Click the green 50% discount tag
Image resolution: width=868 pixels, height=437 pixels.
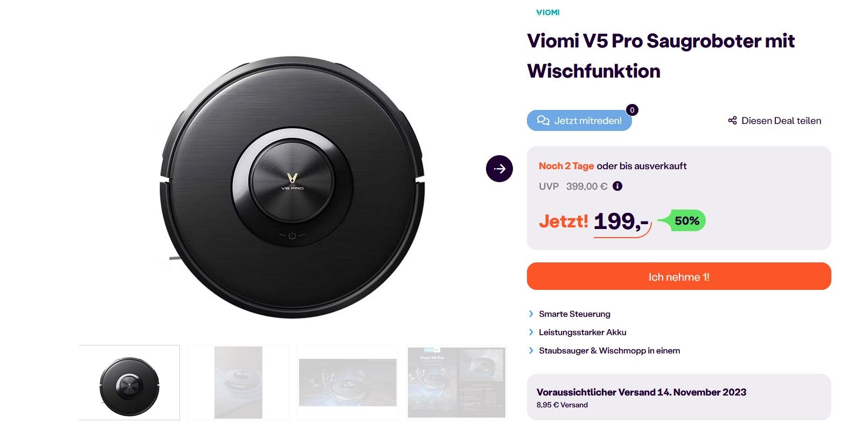[682, 220]
